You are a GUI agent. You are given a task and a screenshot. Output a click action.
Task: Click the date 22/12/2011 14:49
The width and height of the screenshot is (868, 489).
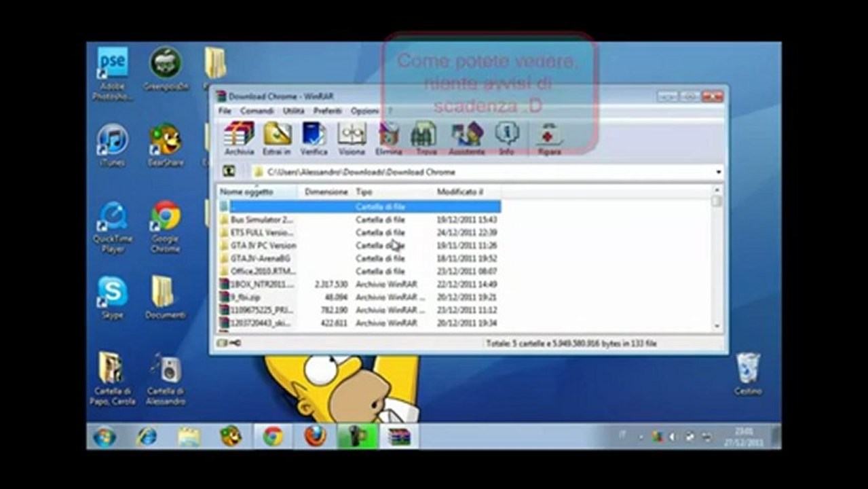click(467, 284)
